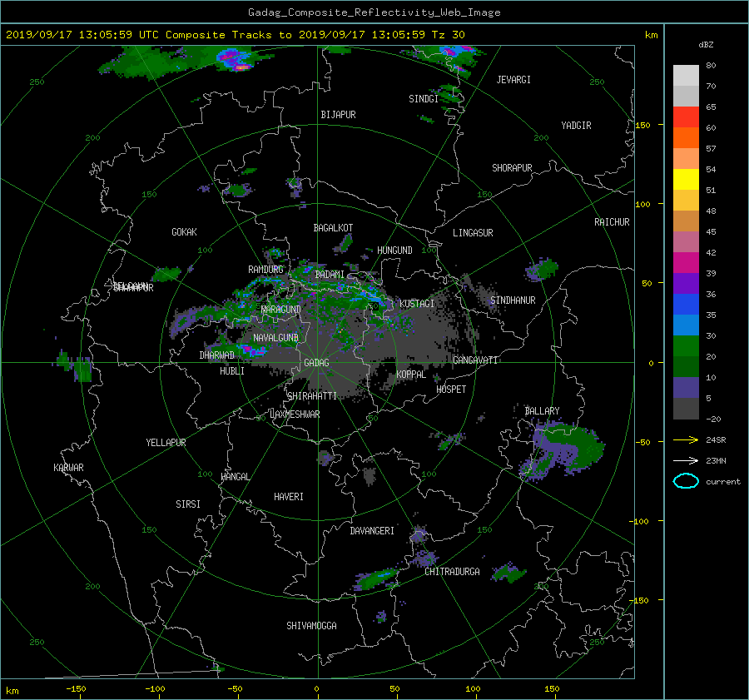Image resolution: width=749 pixels, height=700 pixels.
Task: Click the YELLAPUR city label
Action: click(x=166, y=443)
